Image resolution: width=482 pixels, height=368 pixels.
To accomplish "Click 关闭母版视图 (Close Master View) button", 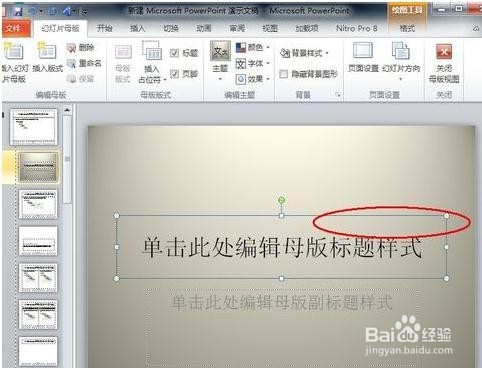I will pos(444,63).
